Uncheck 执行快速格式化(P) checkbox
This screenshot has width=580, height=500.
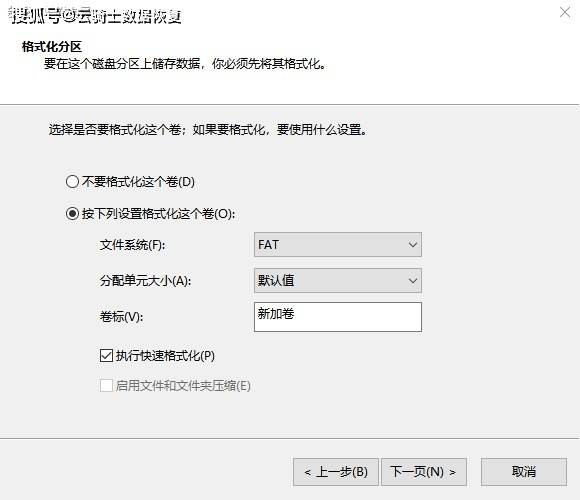pos(106,356)
